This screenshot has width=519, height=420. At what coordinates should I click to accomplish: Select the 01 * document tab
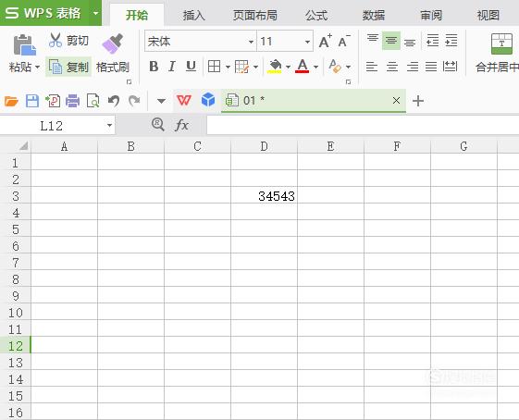[x=313, y=100]
